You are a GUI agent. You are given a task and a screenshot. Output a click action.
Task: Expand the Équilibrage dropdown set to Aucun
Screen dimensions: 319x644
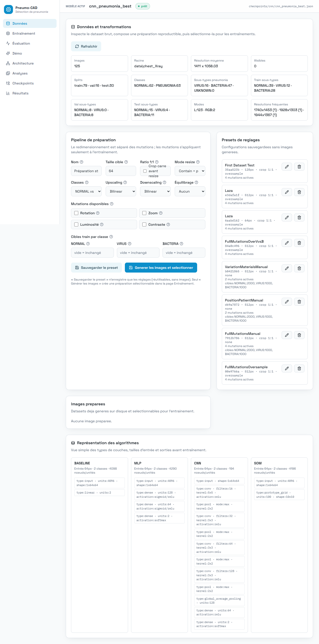(x=190, y=192)
